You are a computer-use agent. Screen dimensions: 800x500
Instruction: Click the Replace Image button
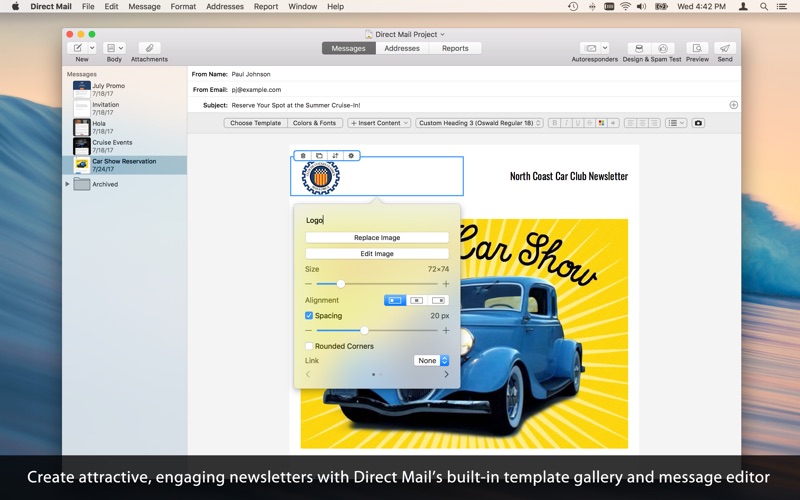pos(377,238)
